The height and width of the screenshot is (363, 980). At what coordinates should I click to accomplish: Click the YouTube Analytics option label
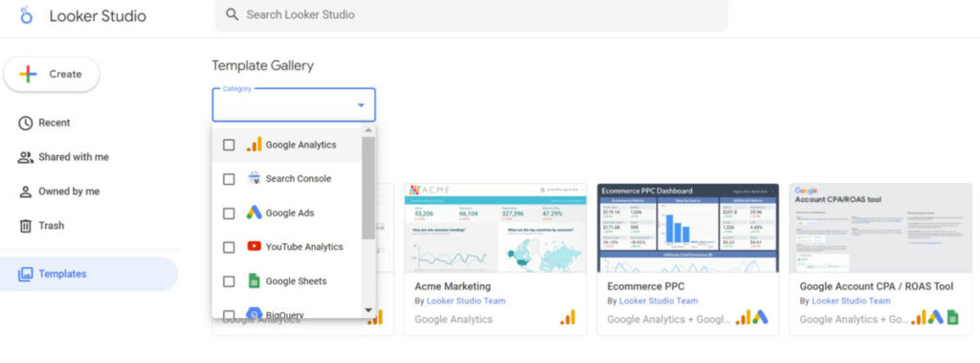(x=304, y=247)
